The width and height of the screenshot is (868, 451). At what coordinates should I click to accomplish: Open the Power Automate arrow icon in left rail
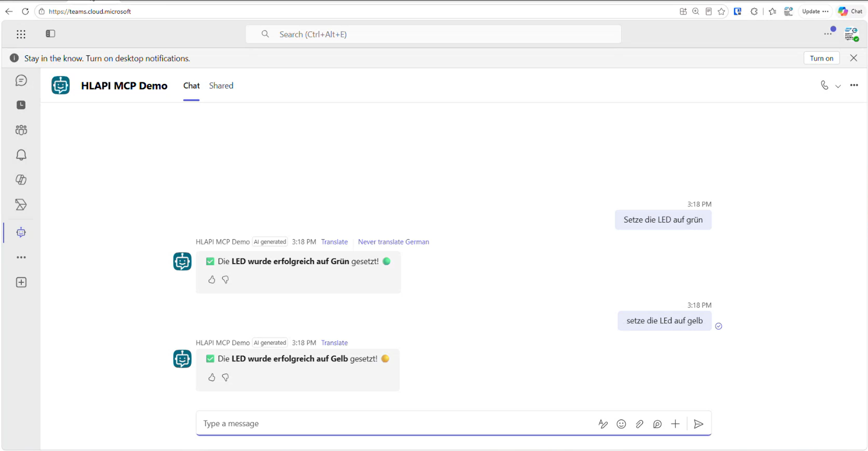click(21, 205)
